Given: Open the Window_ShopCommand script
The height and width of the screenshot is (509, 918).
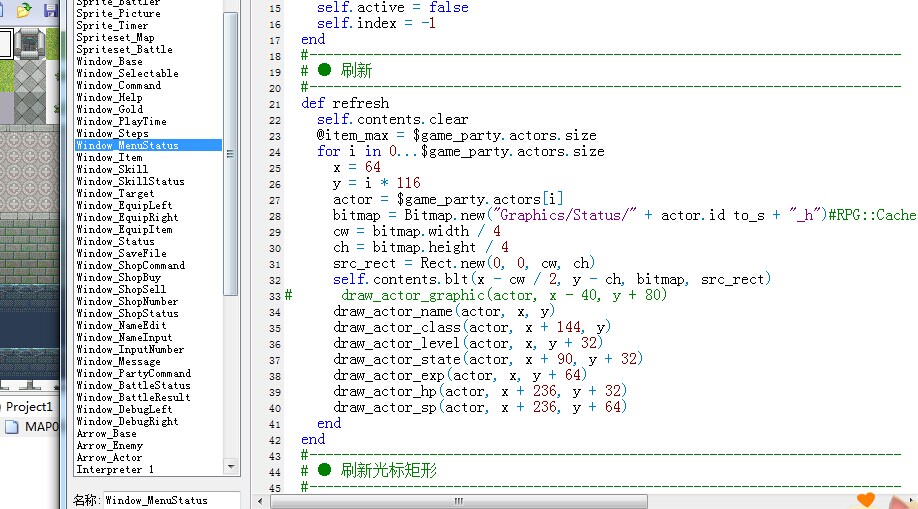Looking at the screenshot, I should point(131,265).
